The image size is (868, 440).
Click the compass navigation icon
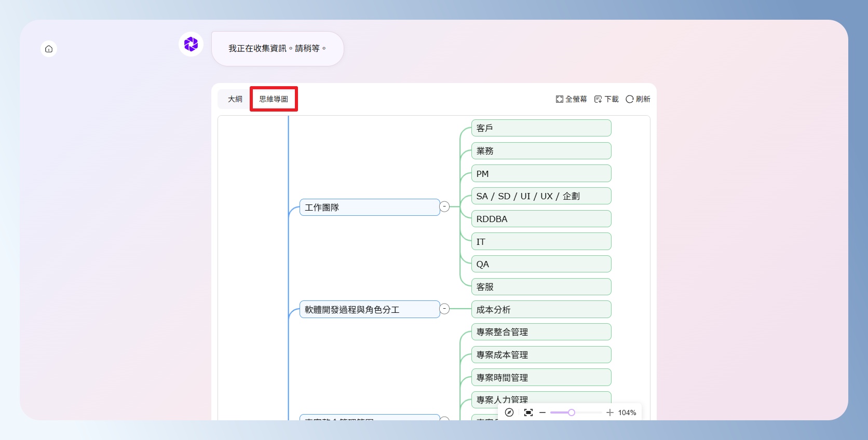(509, 412)
